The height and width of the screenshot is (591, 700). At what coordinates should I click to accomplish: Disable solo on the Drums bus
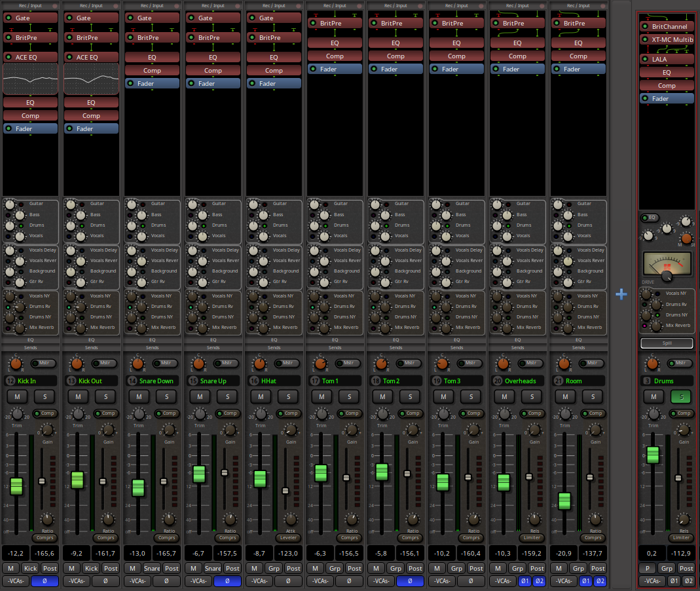[x=681, y=396]
